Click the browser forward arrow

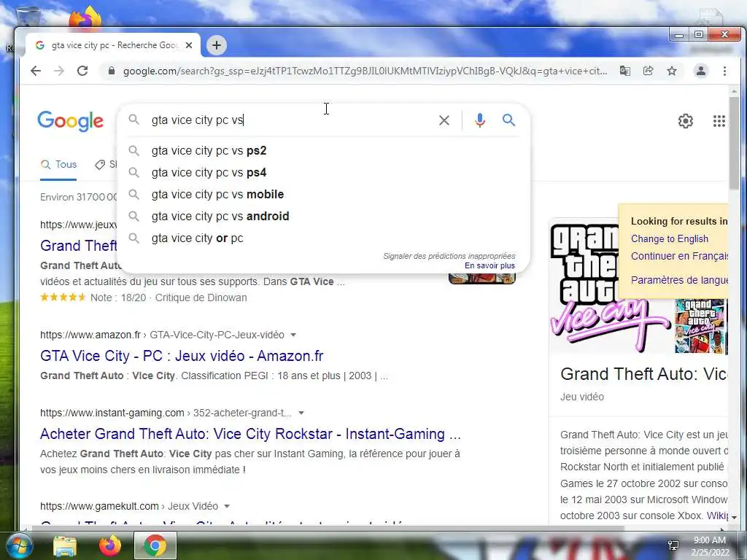pyautogui.click(x=59, y=71)
